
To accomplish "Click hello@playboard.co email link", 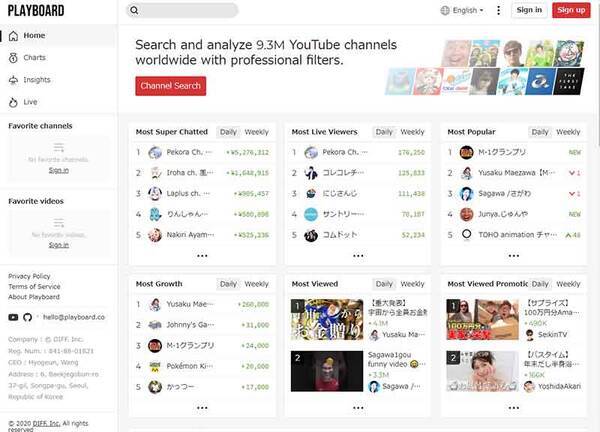I will (x=74, y=317).
